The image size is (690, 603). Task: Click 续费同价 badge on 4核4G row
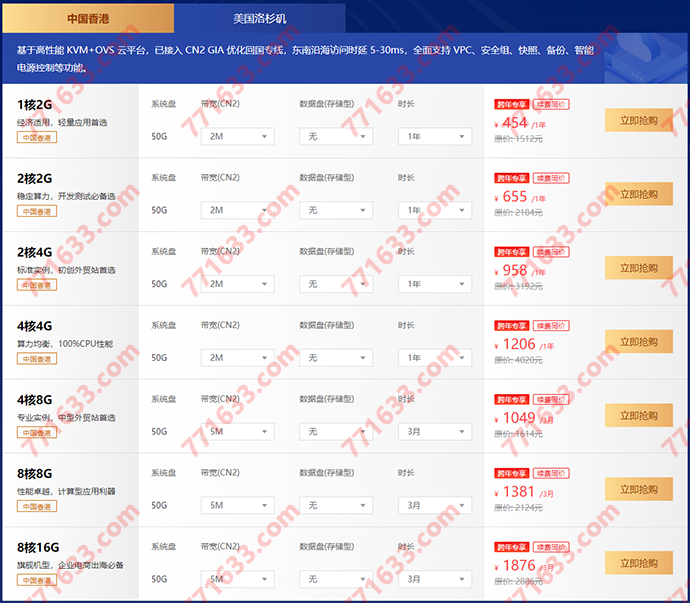[551, 326]
